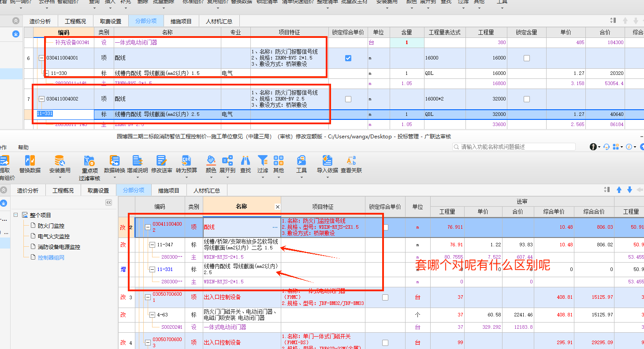Viewport: 644px width, 349px height.
Task: Click the 过滤 funnel icon
Action: click(x=263, y=160)
